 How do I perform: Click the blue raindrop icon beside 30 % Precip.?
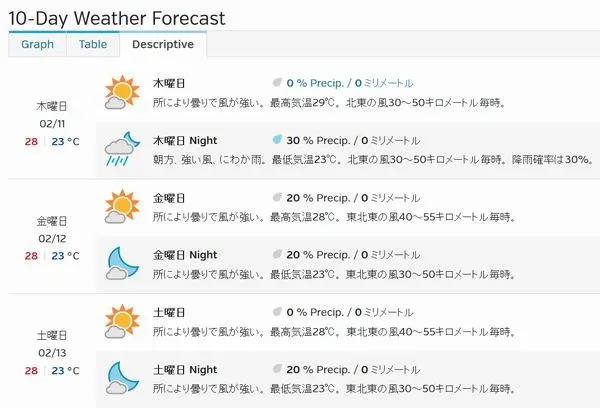tap(277, 140)
